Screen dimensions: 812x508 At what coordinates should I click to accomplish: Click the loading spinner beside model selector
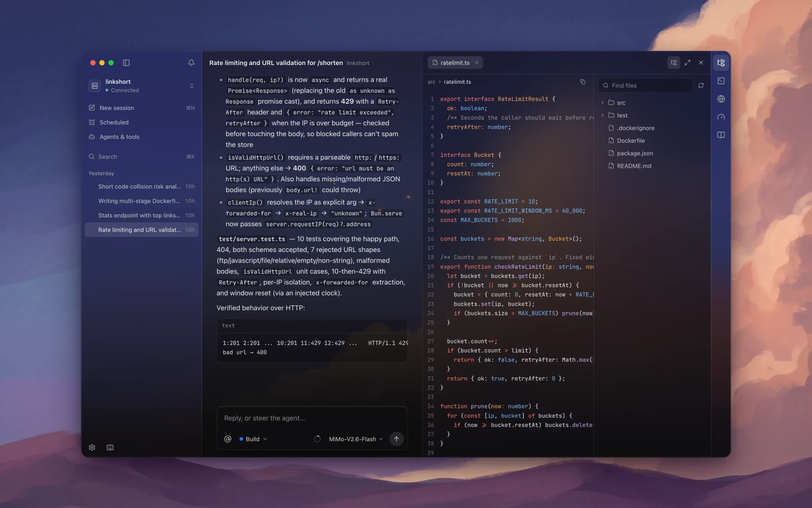click(x=317, y=439)
